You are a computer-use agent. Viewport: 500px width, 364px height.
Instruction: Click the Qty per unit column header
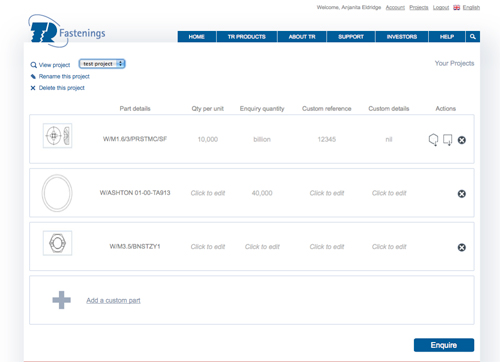pyautogui.click(x=208, y=109)
